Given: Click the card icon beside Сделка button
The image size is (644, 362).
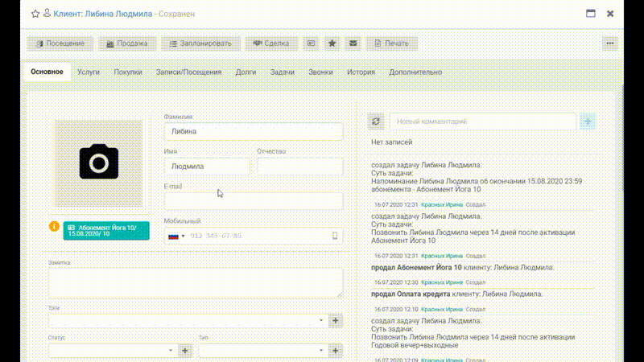Looking at the screenshot, I should point(311,43).
